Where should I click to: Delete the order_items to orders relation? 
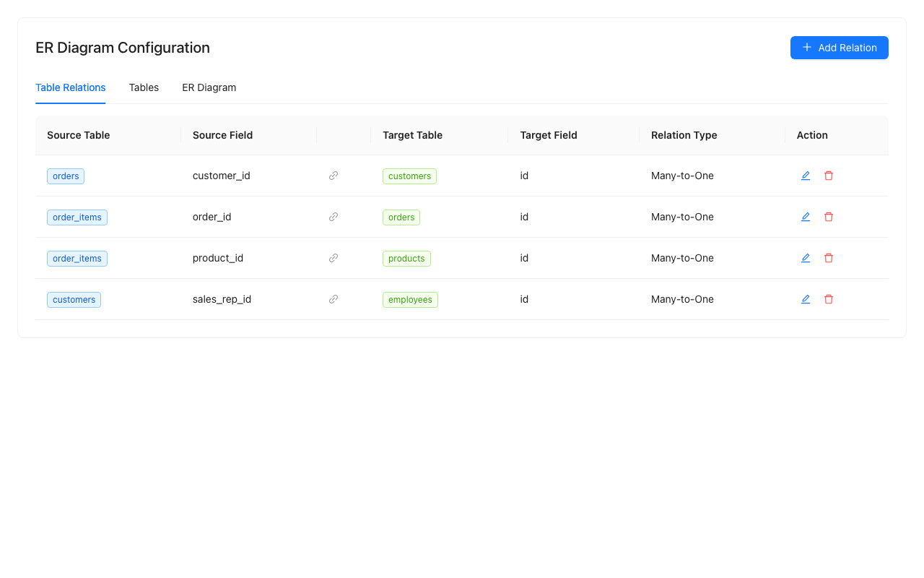[x=829, y=217]
